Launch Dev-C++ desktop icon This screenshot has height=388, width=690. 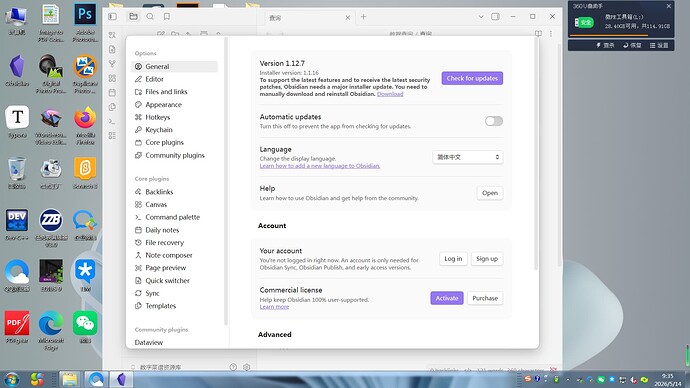(17, 225)
